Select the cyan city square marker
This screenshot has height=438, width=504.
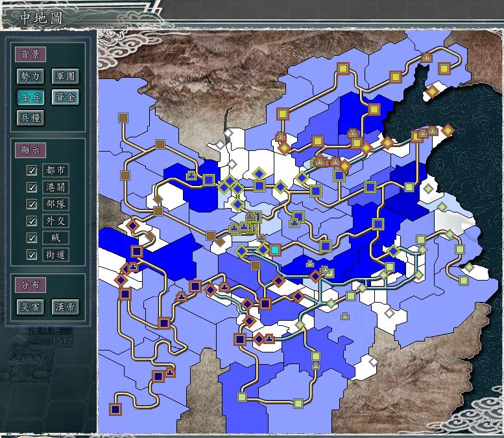coord(274,250)
